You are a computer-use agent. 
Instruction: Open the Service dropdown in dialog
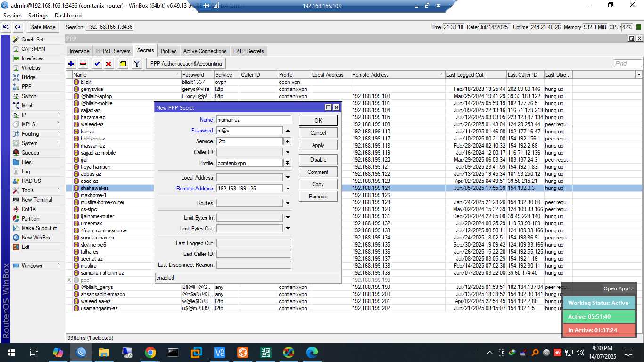[x=287, y=141]
